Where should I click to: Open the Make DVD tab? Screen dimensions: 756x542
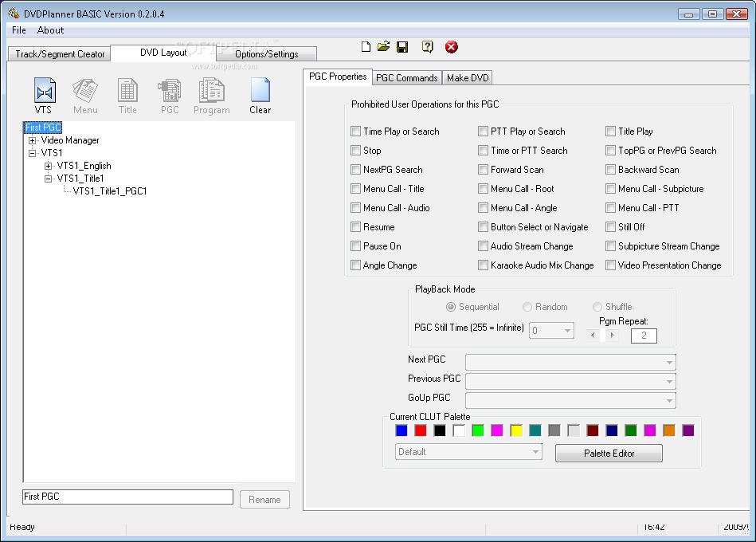(x=467, y=77)
